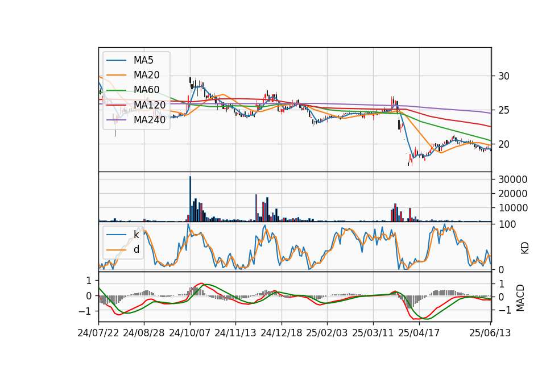Click the KD axis value 100

click(507, 224)
